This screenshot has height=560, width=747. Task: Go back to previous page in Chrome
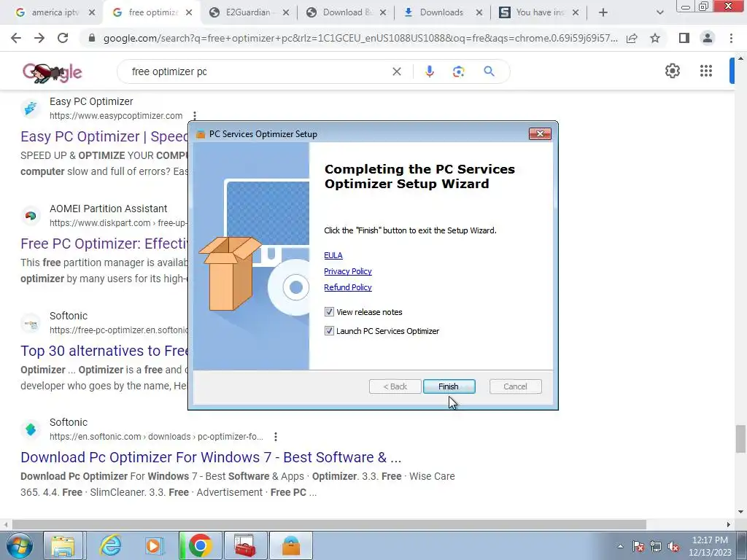(16, 38)
